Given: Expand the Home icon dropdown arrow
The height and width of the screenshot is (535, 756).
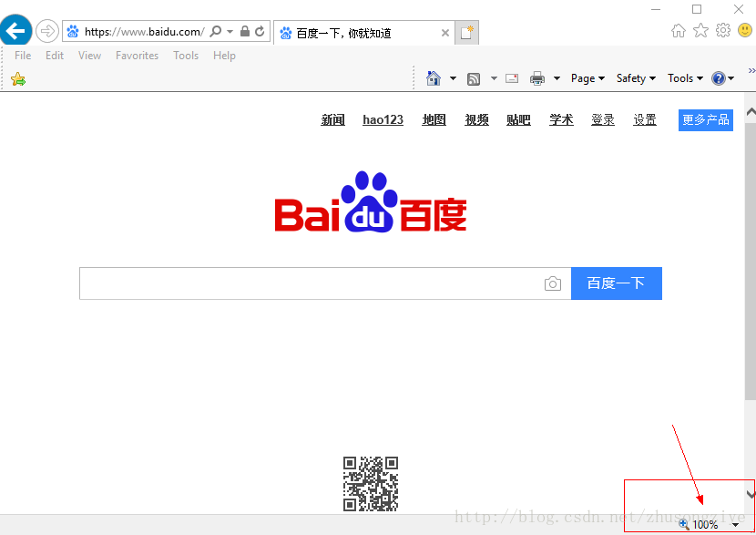Looking at the screenshot, I should 453,78.
